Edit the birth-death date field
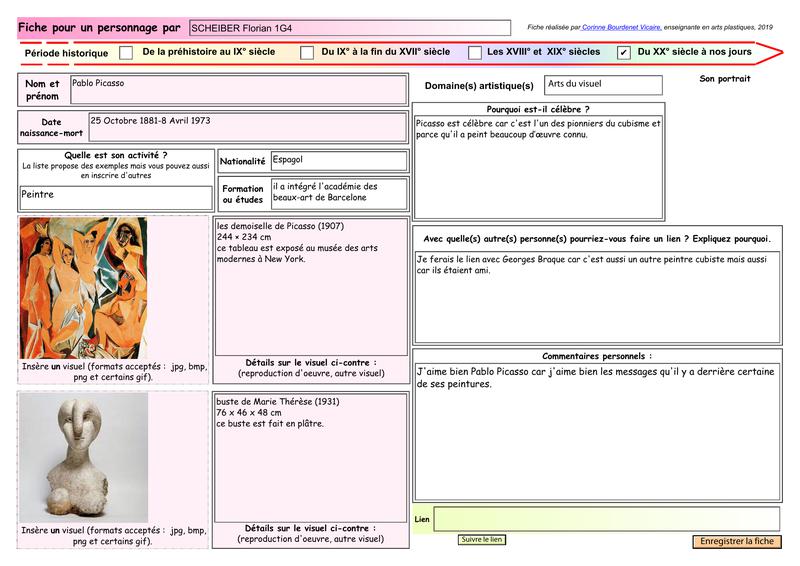The image size is (800, 566). click(x=248, y=130)
